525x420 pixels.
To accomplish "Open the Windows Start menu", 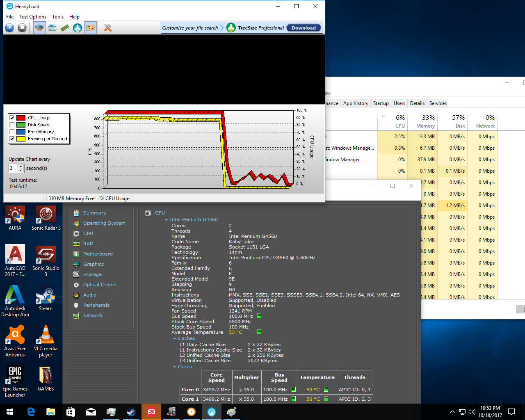I will (x=10, y=412).
